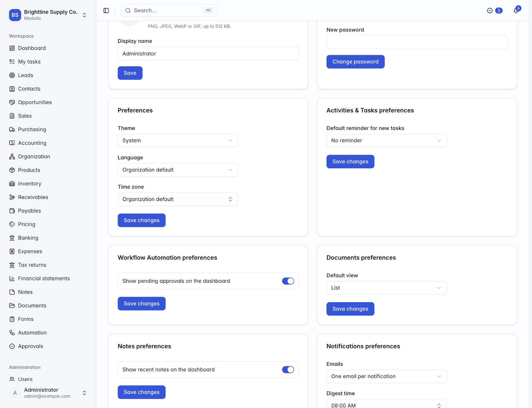Screen dimensions: 532x408
Task: Click the New password input field
Action: (417, 42)
